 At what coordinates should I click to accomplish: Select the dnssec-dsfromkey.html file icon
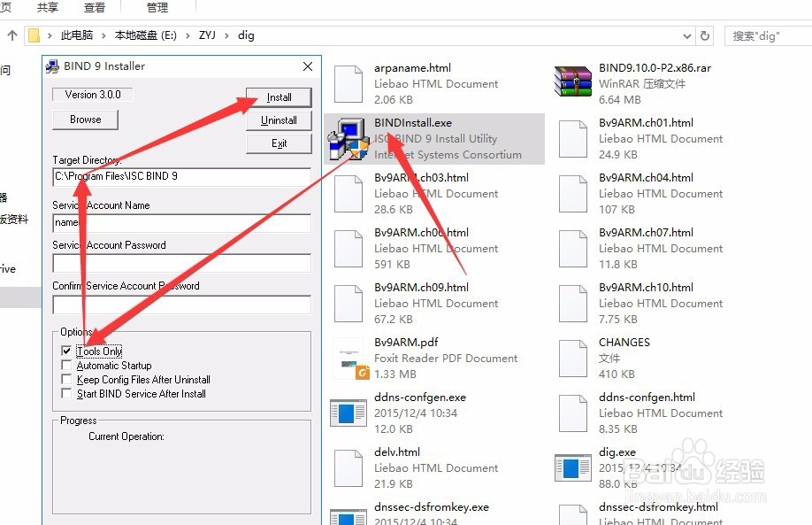(x=573, y=514)
